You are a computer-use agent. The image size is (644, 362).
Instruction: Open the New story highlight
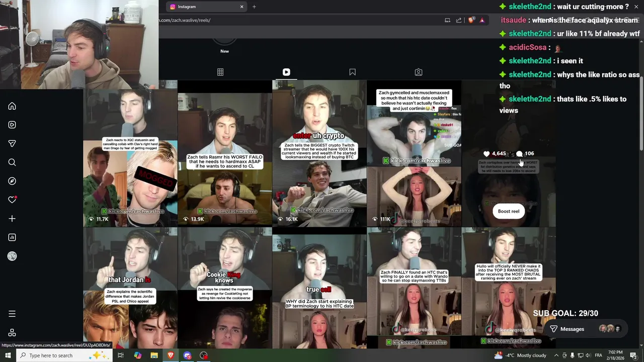(224, 45)
